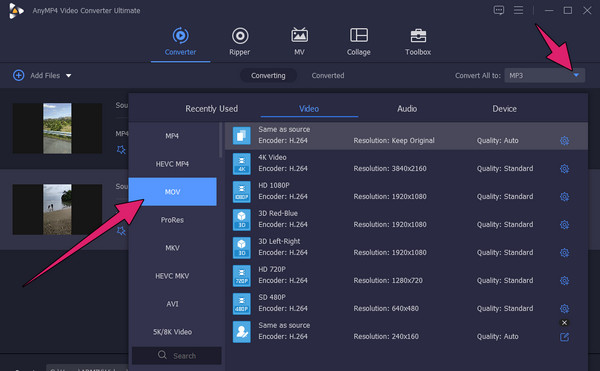Image resolution: width=600 pixels, height=371 pixels.
Task: Delete the custom 240x160 profile
Action: (564, 323)
